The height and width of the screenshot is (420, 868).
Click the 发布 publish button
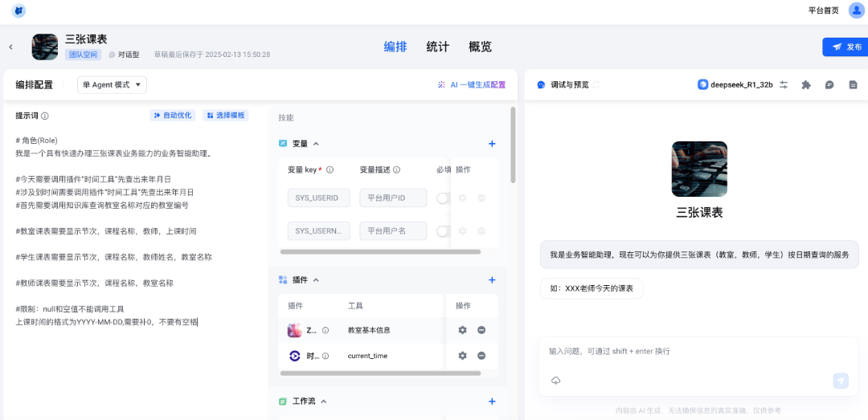(x=845, y=47)
